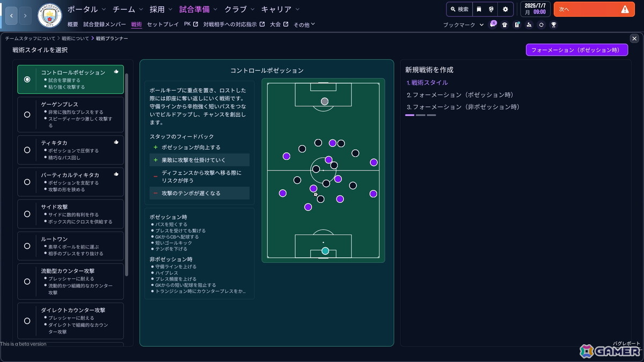Open the scouting icon beside the refresh icon
644x362 pixels.
tap(529, 25)
